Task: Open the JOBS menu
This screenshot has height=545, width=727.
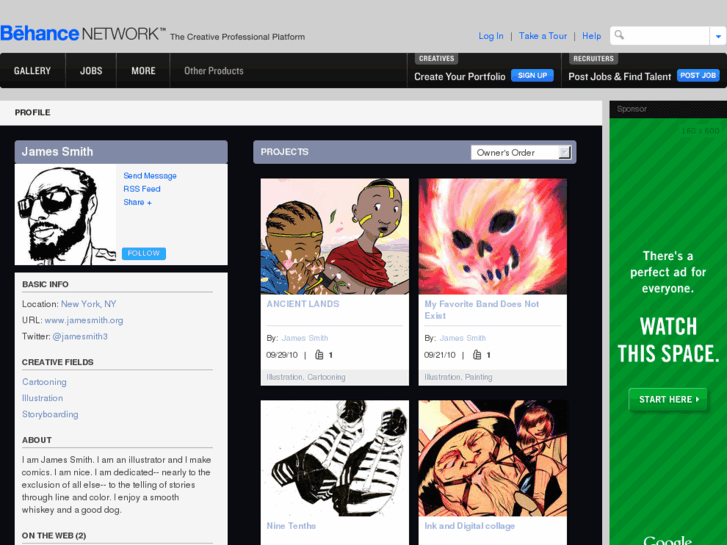Action: click(x=91, y=71)
